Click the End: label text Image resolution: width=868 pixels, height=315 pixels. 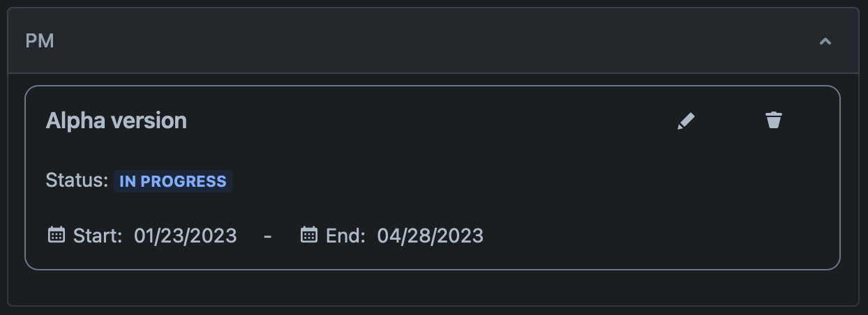tap(345, 236)
